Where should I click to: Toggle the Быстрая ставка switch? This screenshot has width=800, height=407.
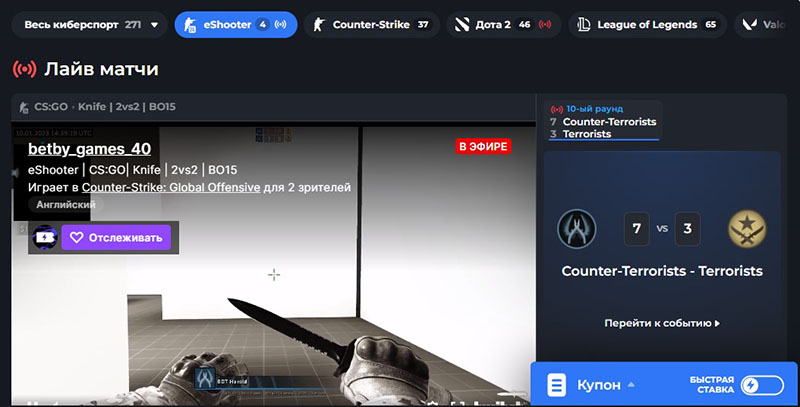(763, 385)
